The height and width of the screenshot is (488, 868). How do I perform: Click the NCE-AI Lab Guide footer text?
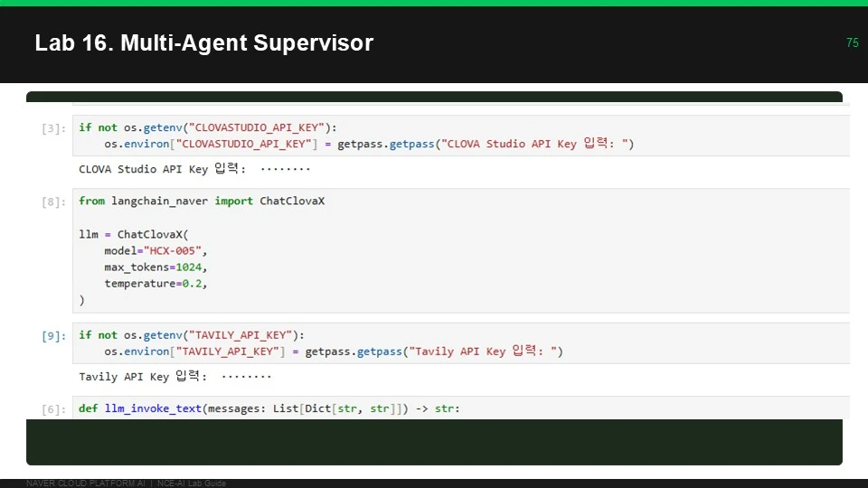coord(192,483)
